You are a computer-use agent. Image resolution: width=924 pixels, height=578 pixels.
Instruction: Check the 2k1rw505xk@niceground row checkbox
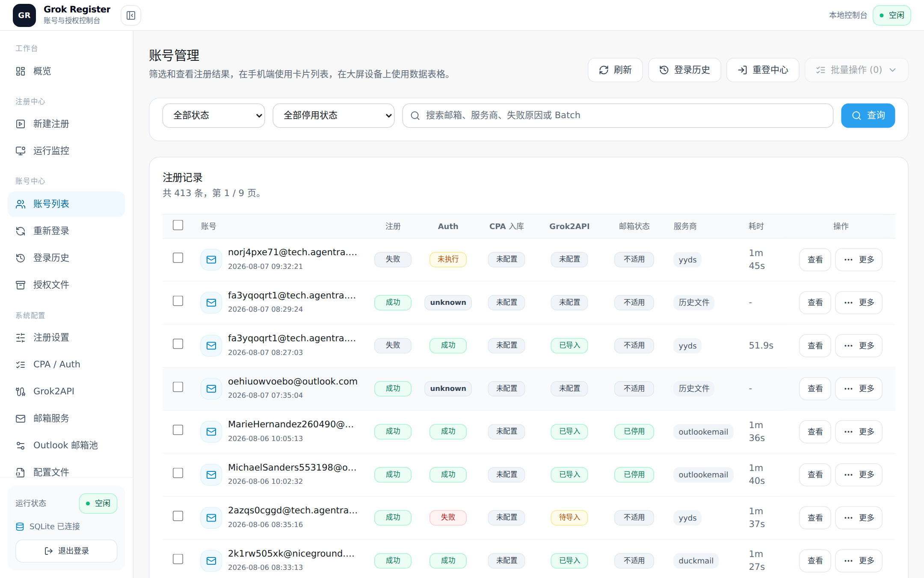(178, 559)
